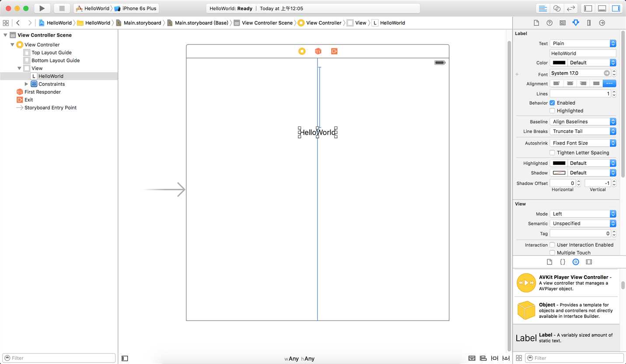
Task: Collapse the View disclosure triangle
Action: pos(19,68)
